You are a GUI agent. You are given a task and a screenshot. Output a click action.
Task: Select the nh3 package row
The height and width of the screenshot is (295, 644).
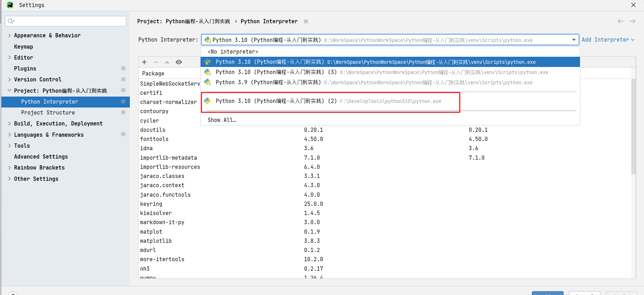click(385, 269)
